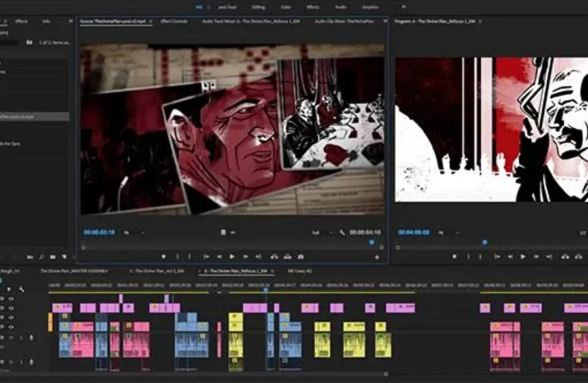The height and width of the screenshot is (383, 588).
Task: Expand the workspace overflow chevrons
Action: click(x=404, y=7)
